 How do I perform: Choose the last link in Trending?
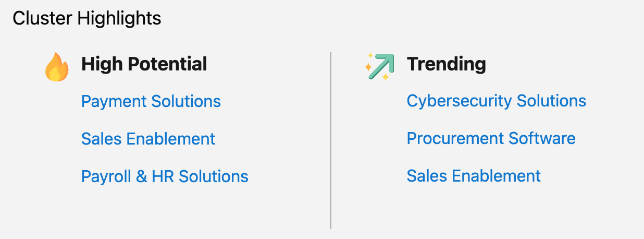coord(474,176)
